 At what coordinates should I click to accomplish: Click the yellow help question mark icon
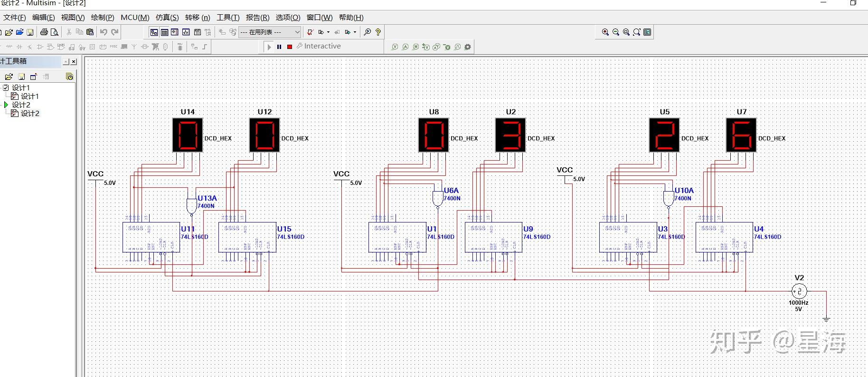378,32
